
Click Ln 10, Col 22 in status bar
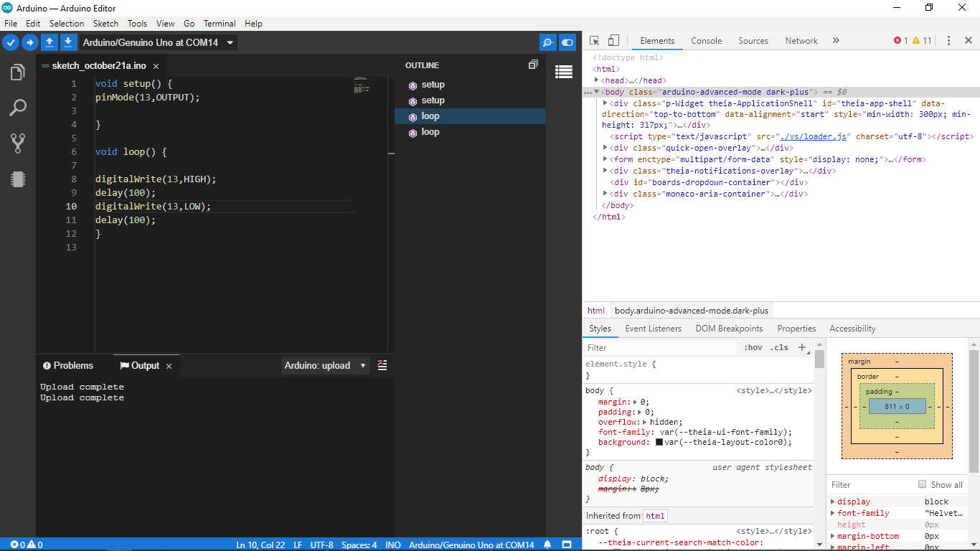click(x=260, y=545)
